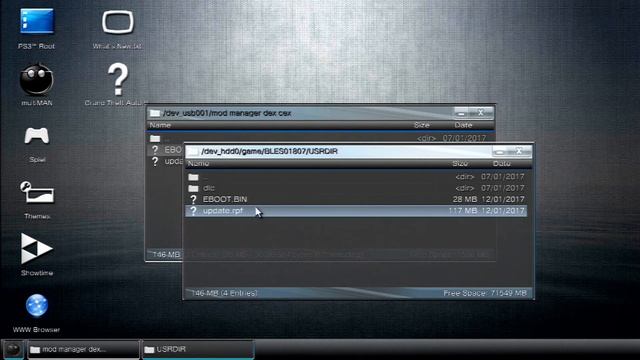Viewport: 640px width, 360px height.
Task: Sort USRDIR window by Name column
Action: click(199, 163)
